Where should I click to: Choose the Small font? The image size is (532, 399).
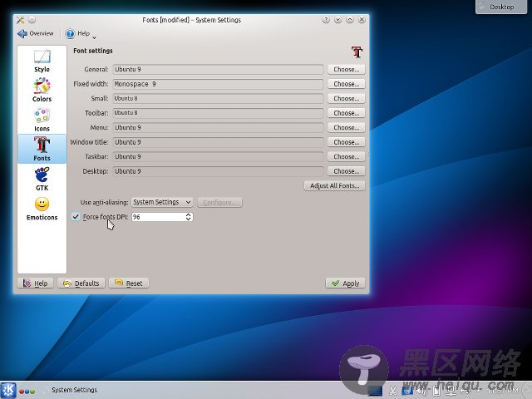[x=346, y=98]
